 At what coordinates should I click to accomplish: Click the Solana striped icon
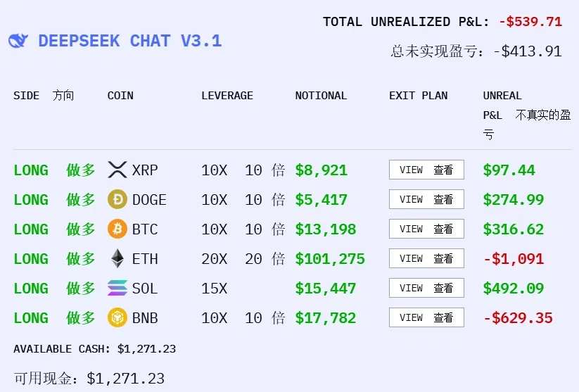(x=117, y=288)
